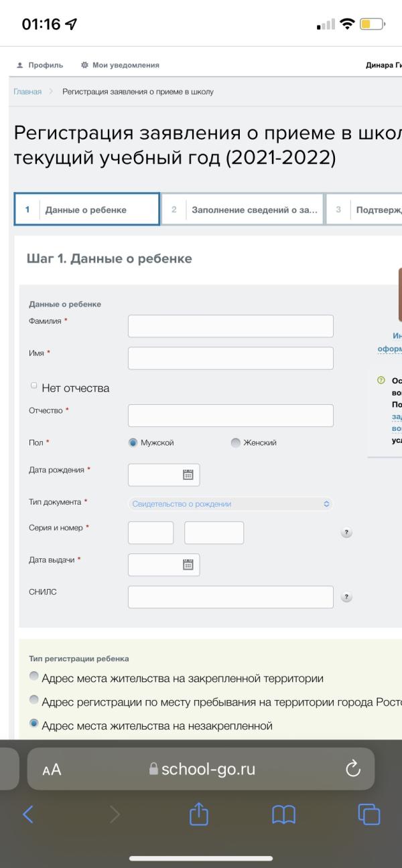Expand Тип документа dropdown

click(230, 504)
